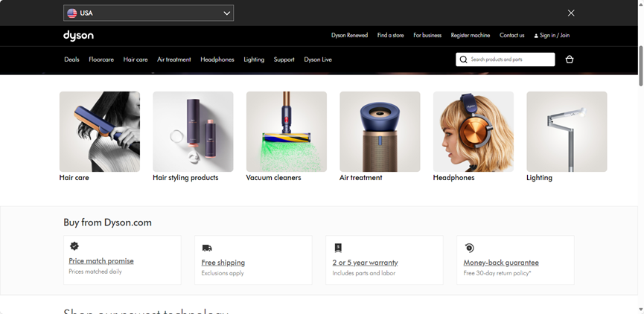Click the "Buy from Dyson.com" heading

tap(108, 222)
